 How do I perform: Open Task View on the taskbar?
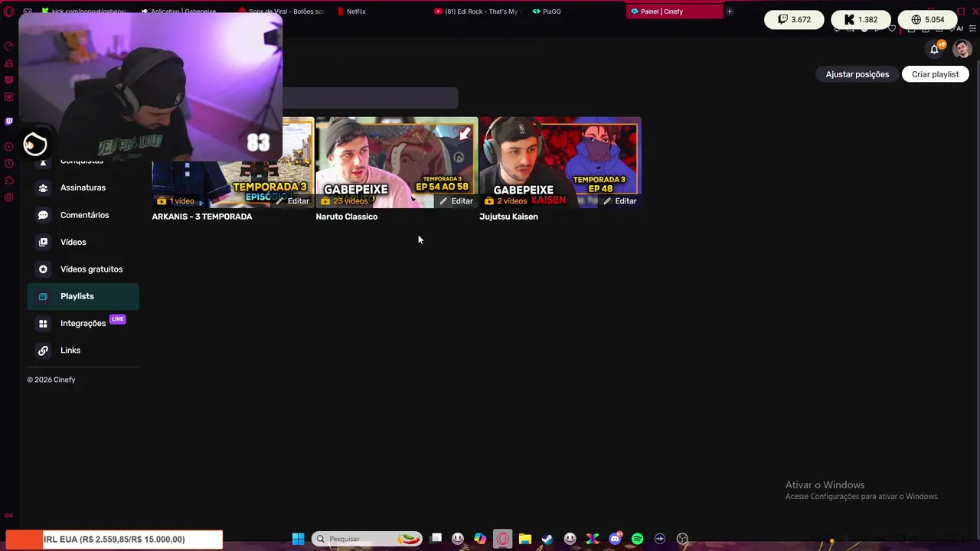[x=436, y=539]
